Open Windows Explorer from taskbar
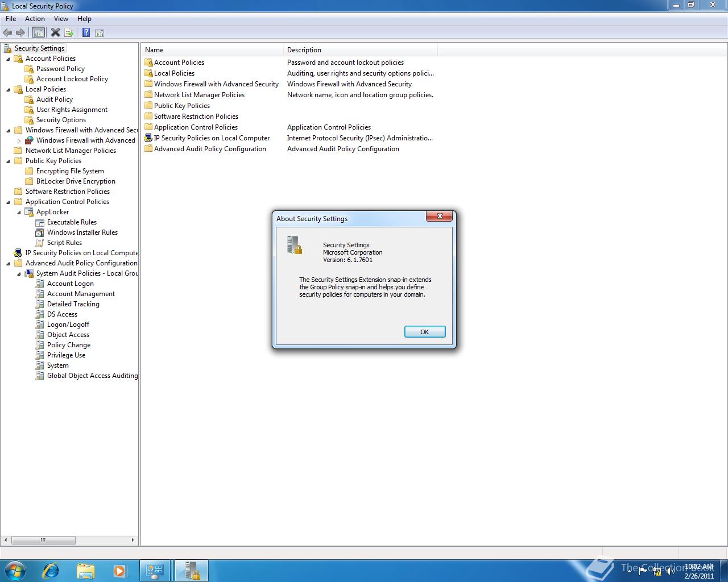 85,570
